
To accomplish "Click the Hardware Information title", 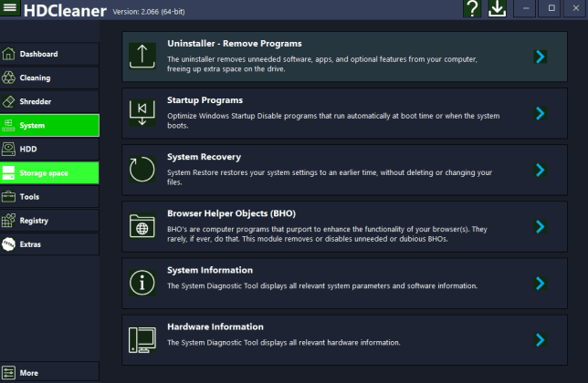I will click(x=215, y=326).
